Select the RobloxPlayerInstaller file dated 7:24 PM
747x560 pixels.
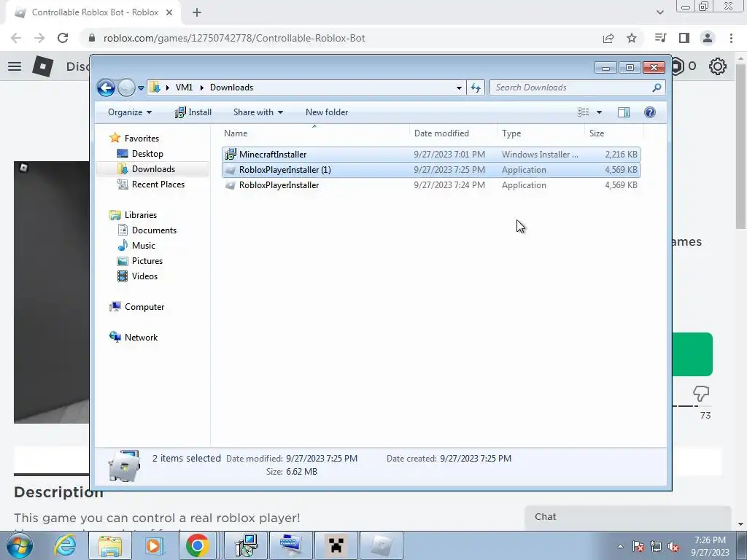[x=430, y=185]
